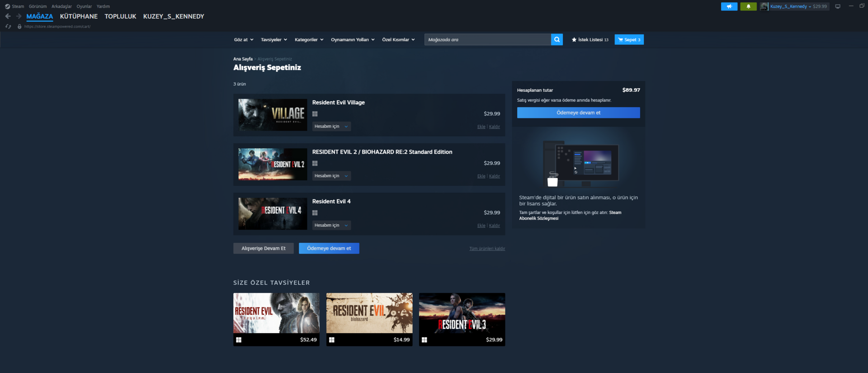868x373 pixels.
Task: Click the Windows icon on the $52.49 card
Action: 239,340
